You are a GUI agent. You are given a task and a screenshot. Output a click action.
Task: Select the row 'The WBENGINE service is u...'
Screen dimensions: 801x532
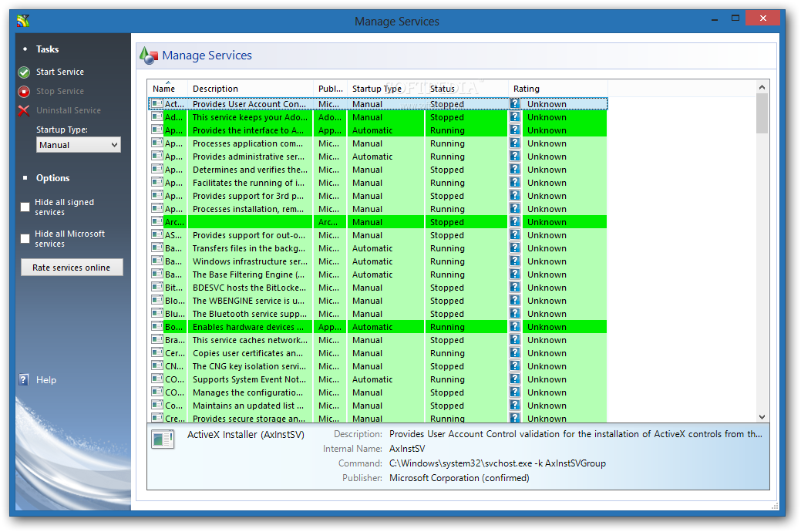click(378, 301)
